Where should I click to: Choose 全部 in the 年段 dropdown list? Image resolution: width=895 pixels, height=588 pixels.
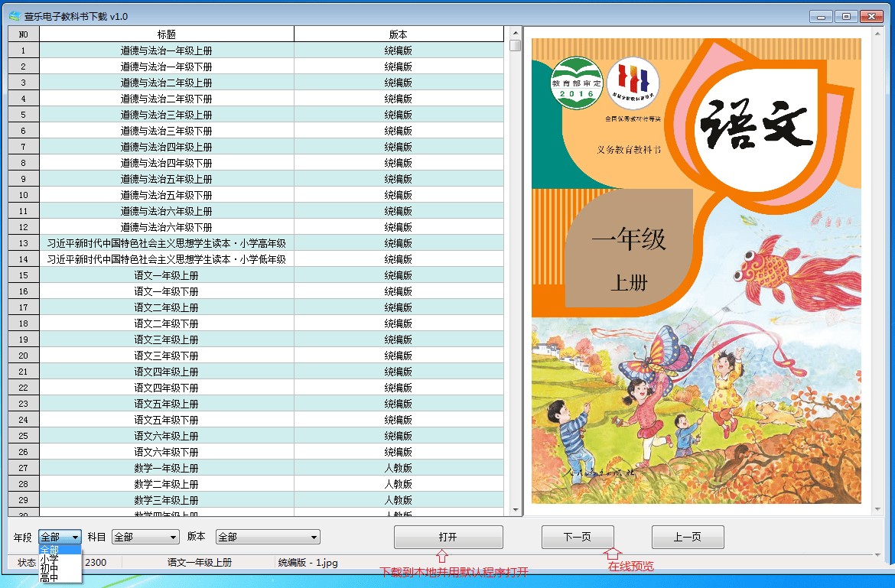coord(60,550)
